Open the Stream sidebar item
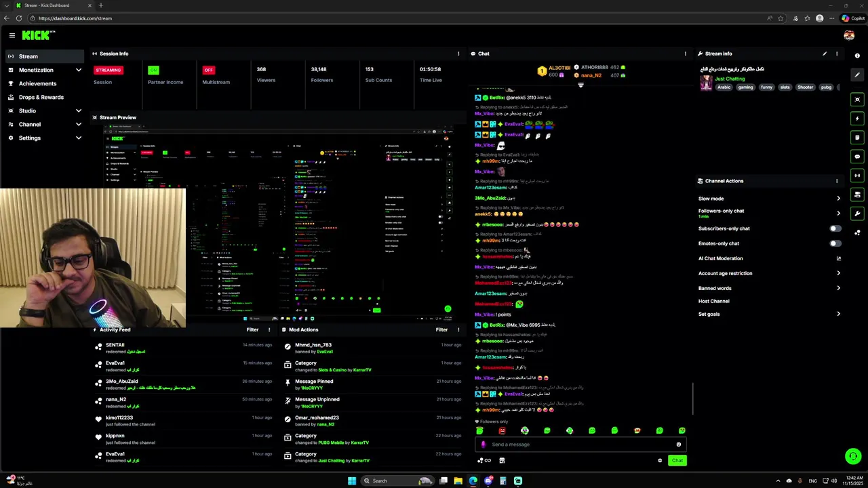This screenshot has height=488, width=868. pos(45,56)
